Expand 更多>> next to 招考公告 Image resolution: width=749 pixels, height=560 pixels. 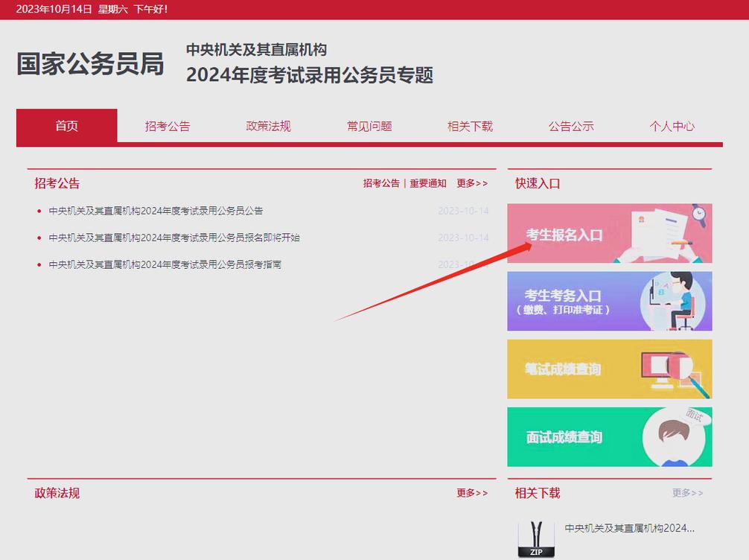[473, 184]
